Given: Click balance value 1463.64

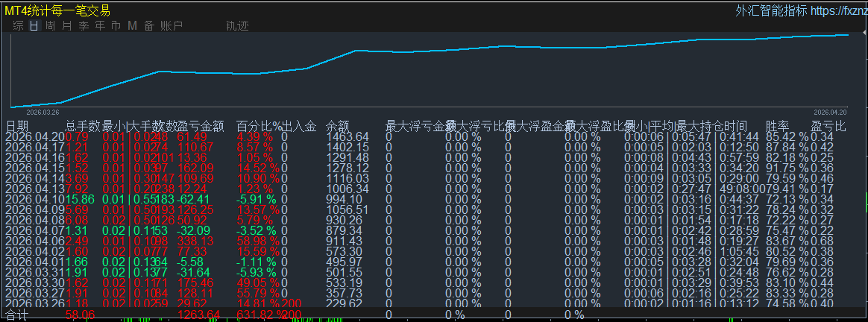Looking at the screenshot, I should tap(347, 136).
